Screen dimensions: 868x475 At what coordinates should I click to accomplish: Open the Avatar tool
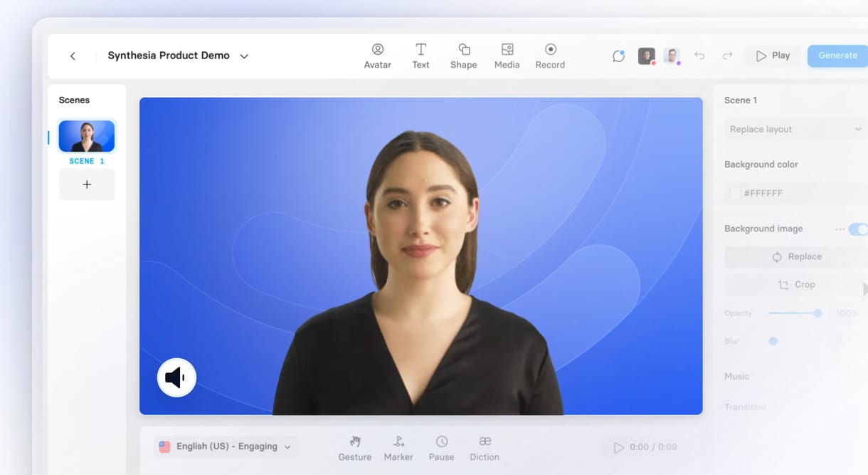tap(378, 56)
